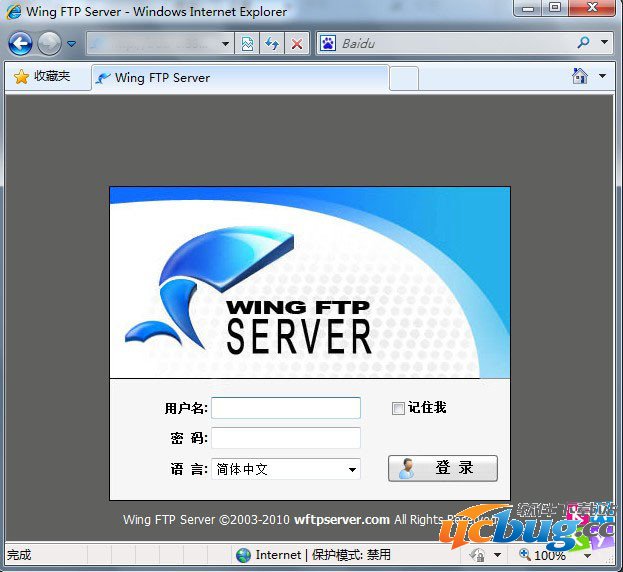Open the dropdown beside the security icon
The image size is (623, 572).
coord(497,555)
